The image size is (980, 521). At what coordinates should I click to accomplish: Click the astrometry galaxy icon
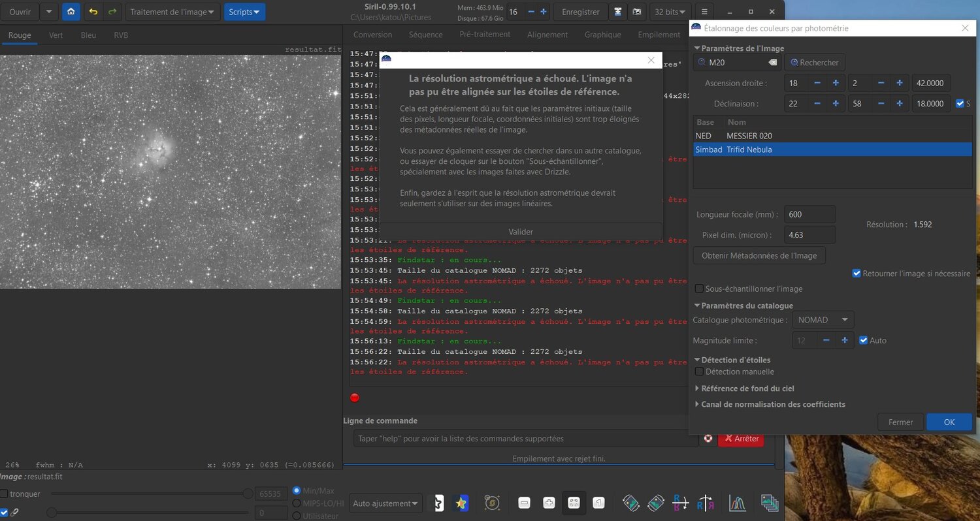pyautogui.click(x=493, y=503)
